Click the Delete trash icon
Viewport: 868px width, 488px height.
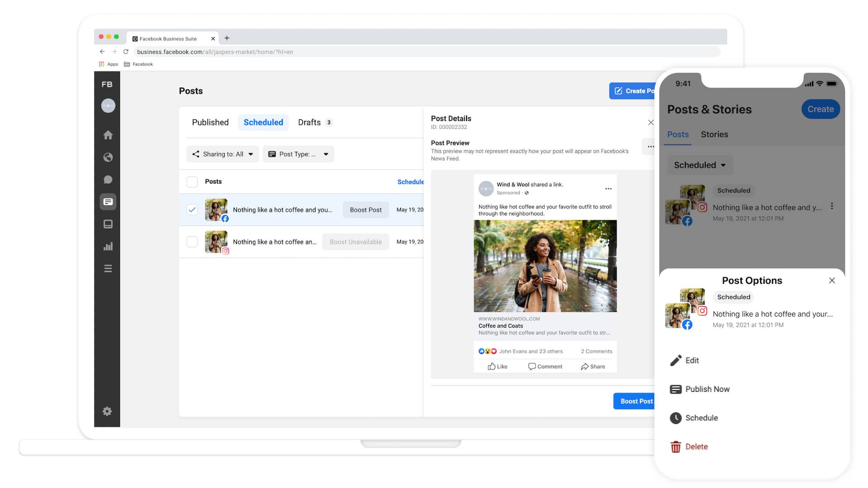(675, 447)
